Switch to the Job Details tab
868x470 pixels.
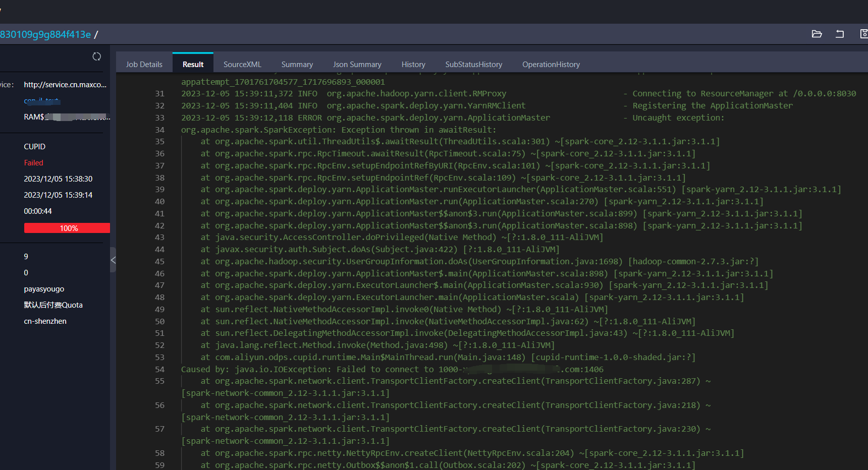click(x=144, y=65)
